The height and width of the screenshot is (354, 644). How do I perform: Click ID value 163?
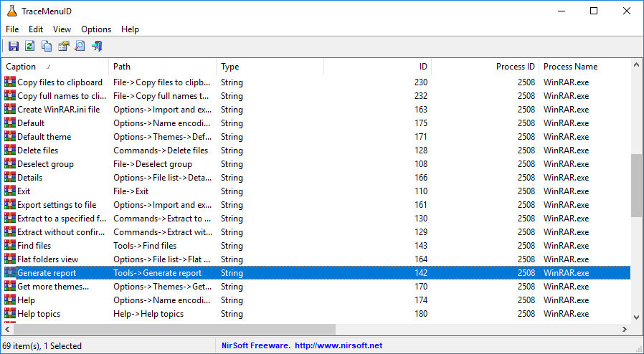click(421, 110)
